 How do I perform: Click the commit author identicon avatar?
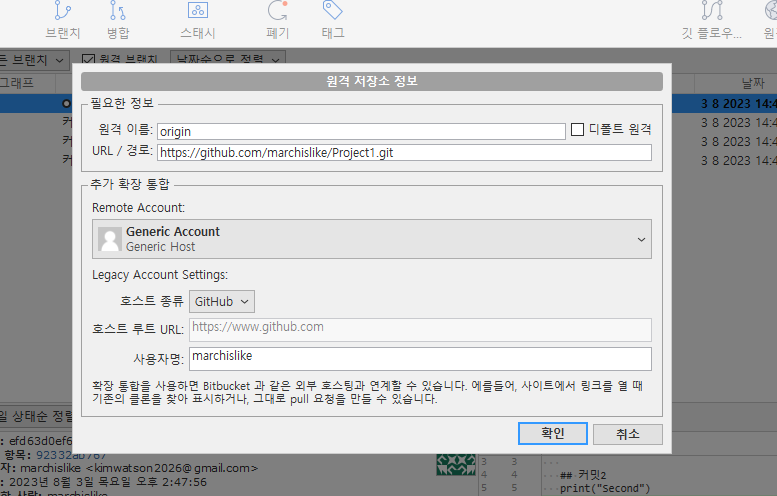pyautogui.click(x=456, y=464)
